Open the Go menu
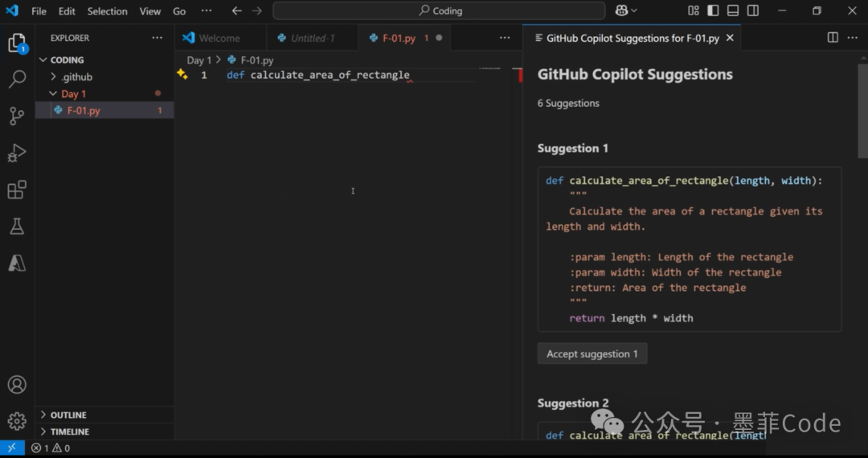868x458 pixels. pos(179,11)
